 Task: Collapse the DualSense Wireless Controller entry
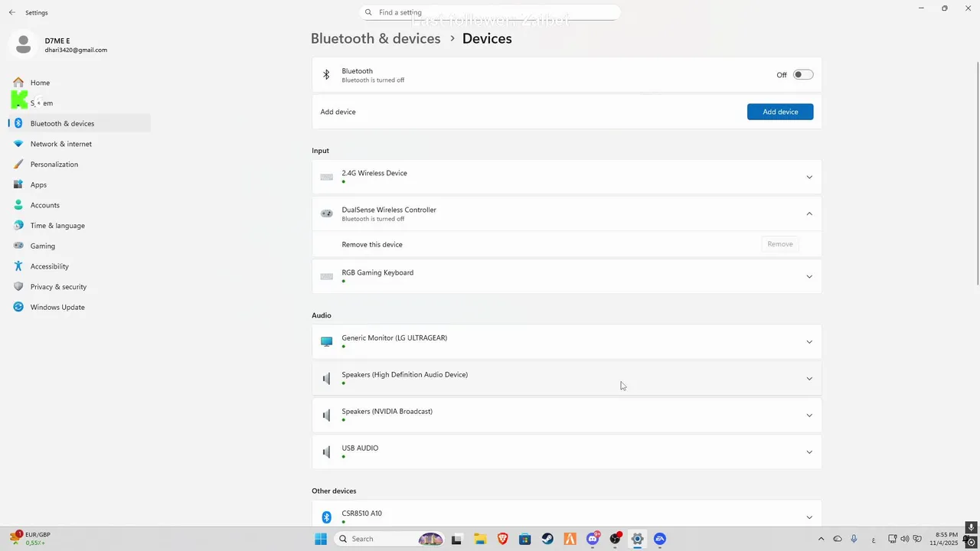click(x=808, y=214)
